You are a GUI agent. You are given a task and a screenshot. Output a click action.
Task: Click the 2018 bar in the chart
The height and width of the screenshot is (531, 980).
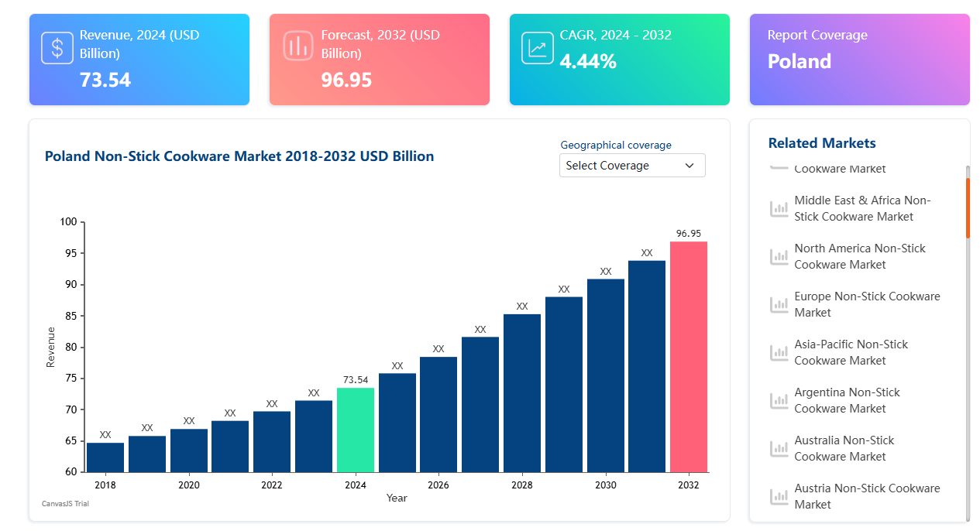[105, 457]
